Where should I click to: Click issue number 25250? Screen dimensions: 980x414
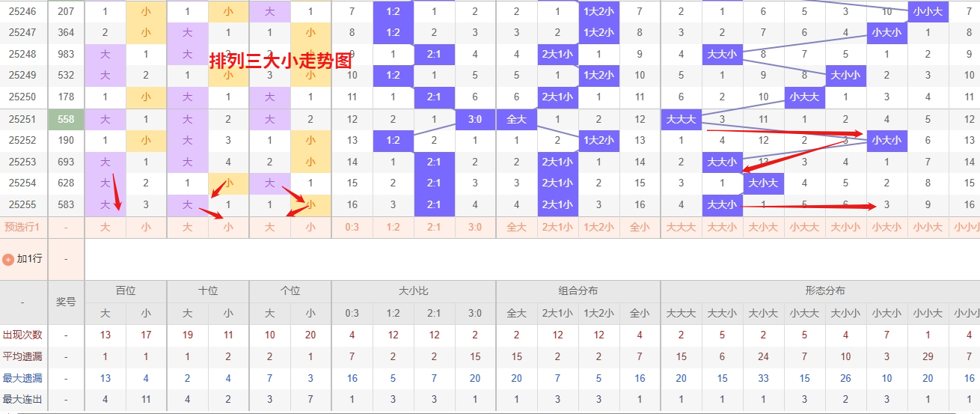point(22,97)
